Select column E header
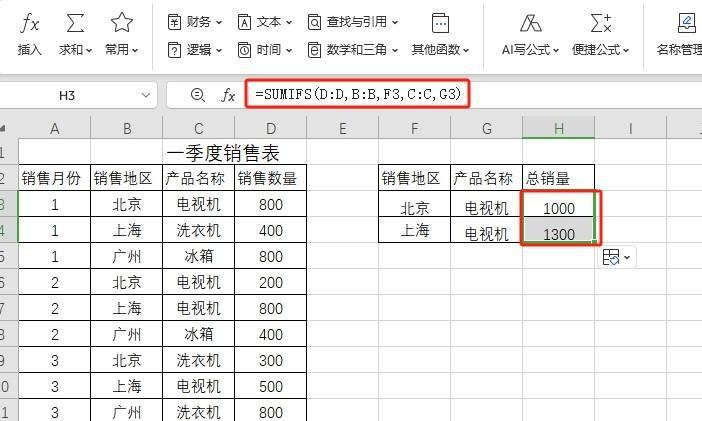Viewport: 702px width, 421px height. (x=343, y=129)
